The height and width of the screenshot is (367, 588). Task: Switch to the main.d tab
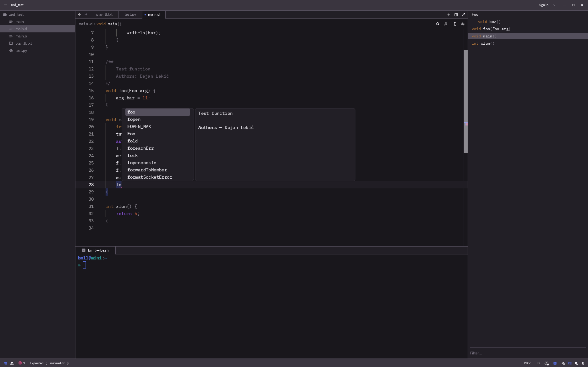click(x=154, y=14)
